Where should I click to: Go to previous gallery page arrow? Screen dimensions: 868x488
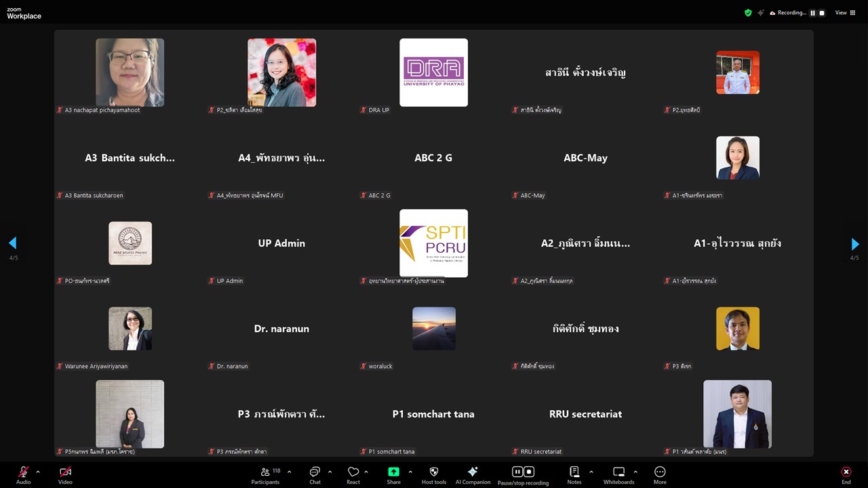(x=12, y=243)
